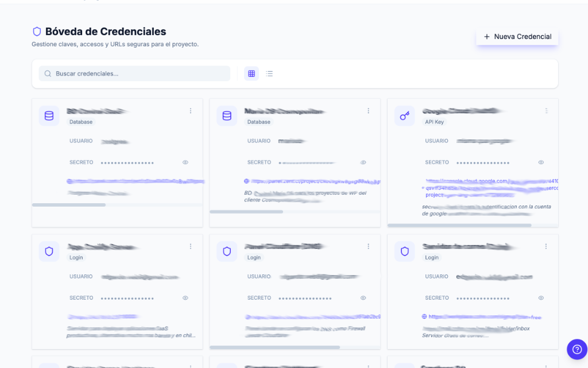Open options menu of first Database card

(x=191, y=111)
